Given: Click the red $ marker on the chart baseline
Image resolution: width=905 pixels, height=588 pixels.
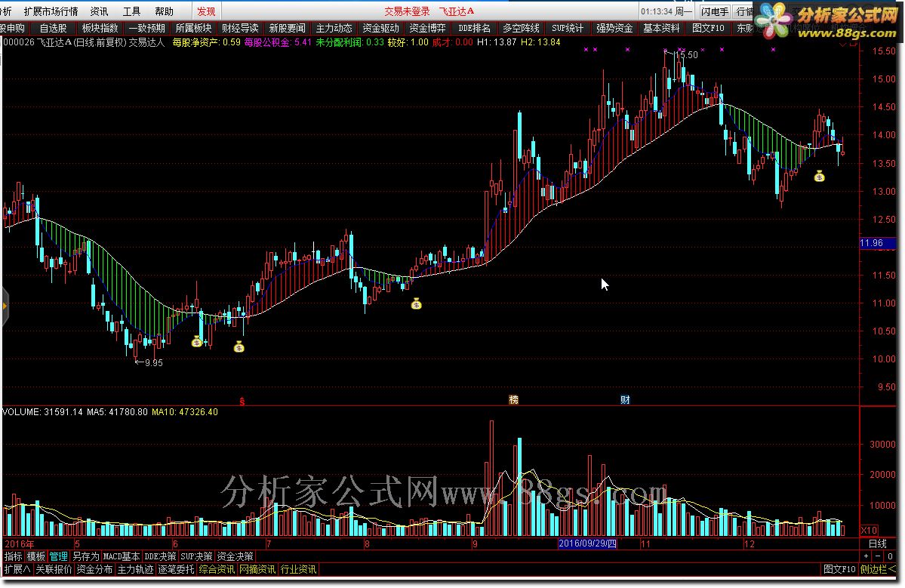Looking at the screenshot, I should coord(242,401).
